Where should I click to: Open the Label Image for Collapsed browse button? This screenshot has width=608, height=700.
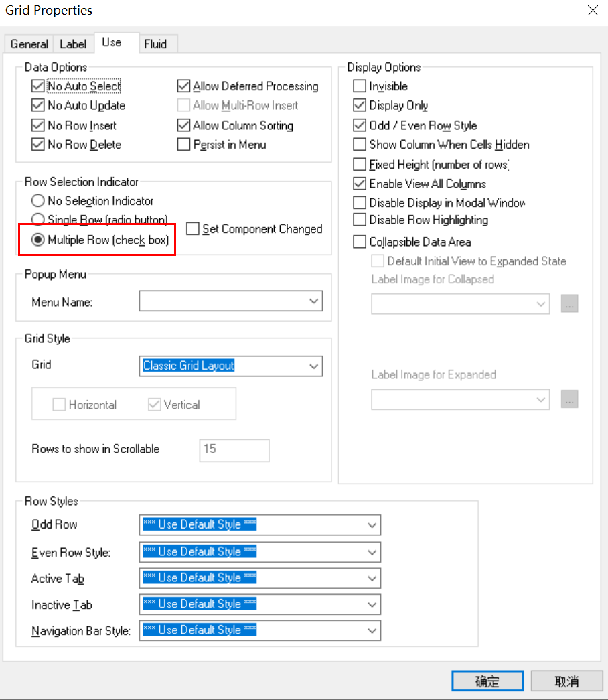(569, 303)
